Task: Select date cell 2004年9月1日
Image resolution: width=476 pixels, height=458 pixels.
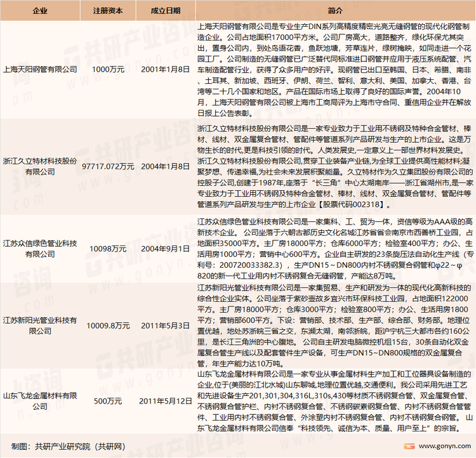Action: click(166, 249)
